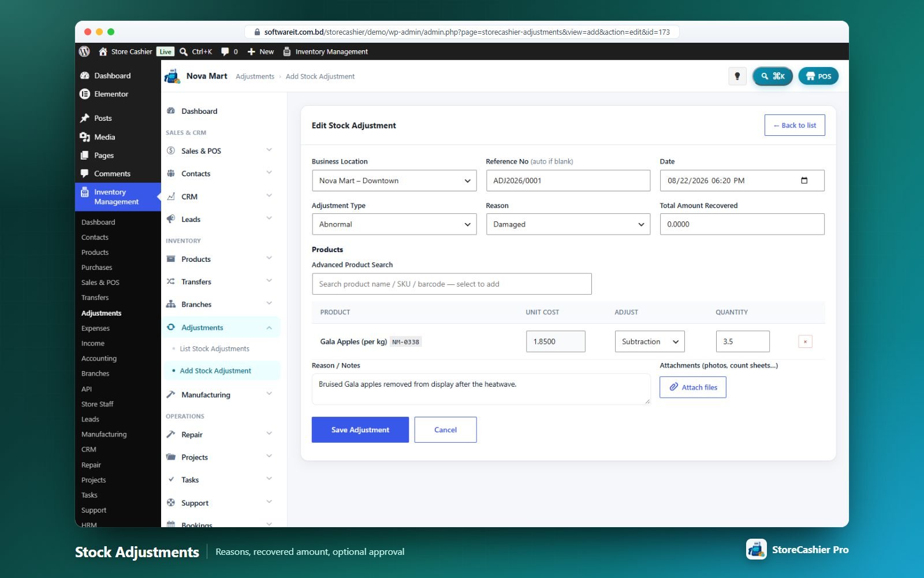
Task: Click Elementor icon in WordPress sidebar
Action: [85, 94]
